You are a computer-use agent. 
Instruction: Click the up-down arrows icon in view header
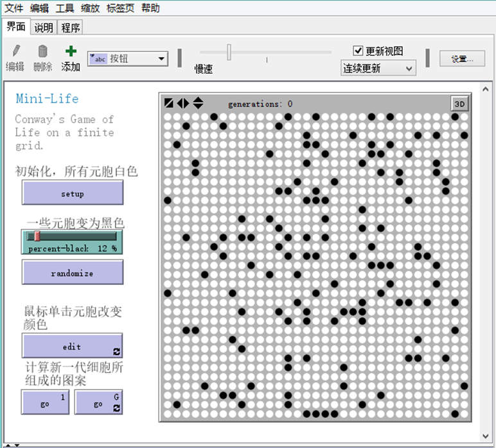click(199, 103)
